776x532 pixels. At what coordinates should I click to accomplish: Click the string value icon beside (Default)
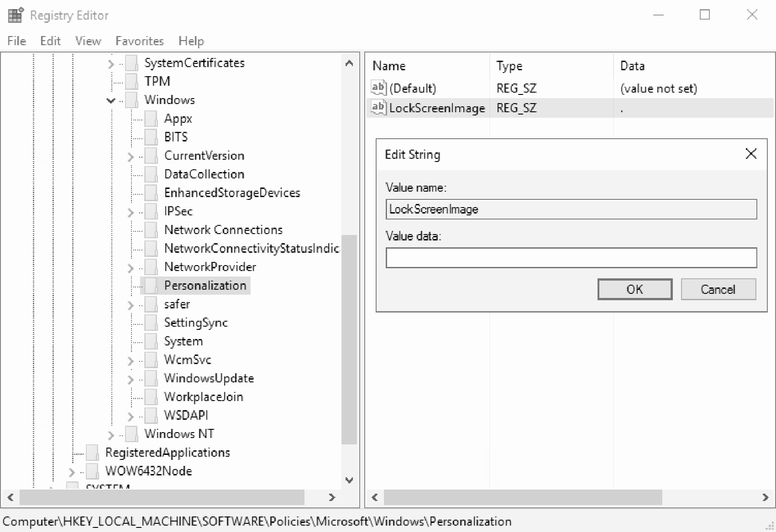[x=378, y=88]
